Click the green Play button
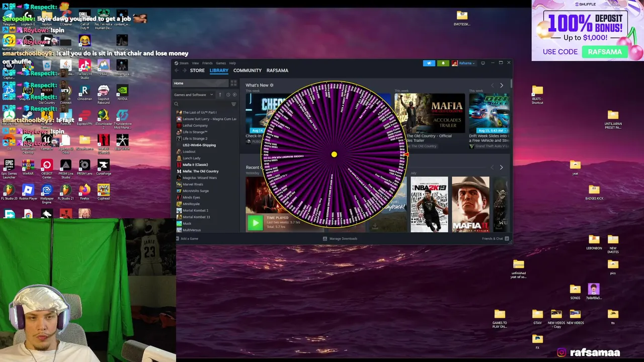 point(255,222)
